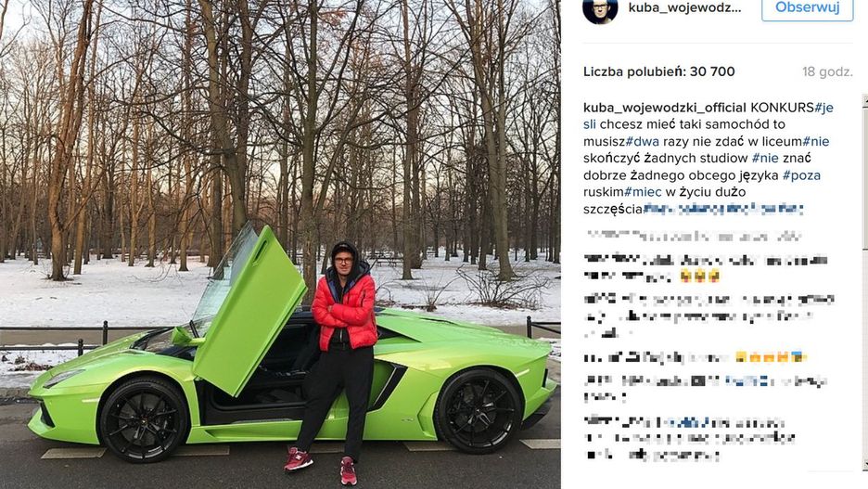Open the #dwa hashtag

point(642,141)
